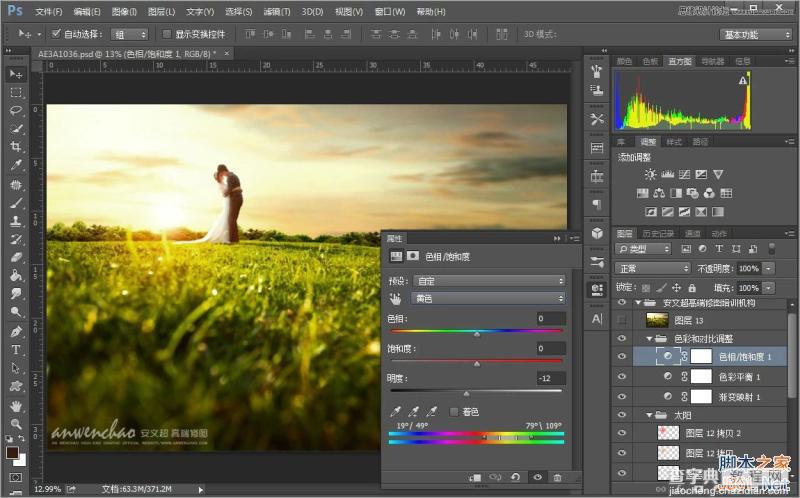This screenshot has height=498, width=800.
Task: Click the reset adjustment icon in Properties
Action: point(515,477)
